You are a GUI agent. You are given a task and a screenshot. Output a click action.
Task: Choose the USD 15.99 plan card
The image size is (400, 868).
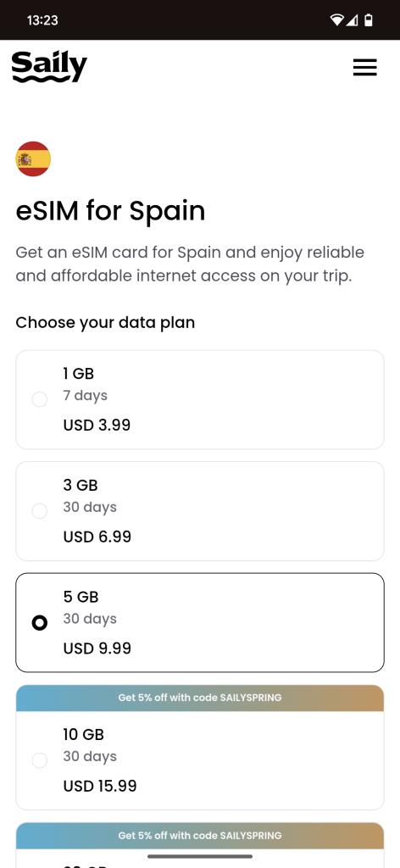click(x=200, y=760)
